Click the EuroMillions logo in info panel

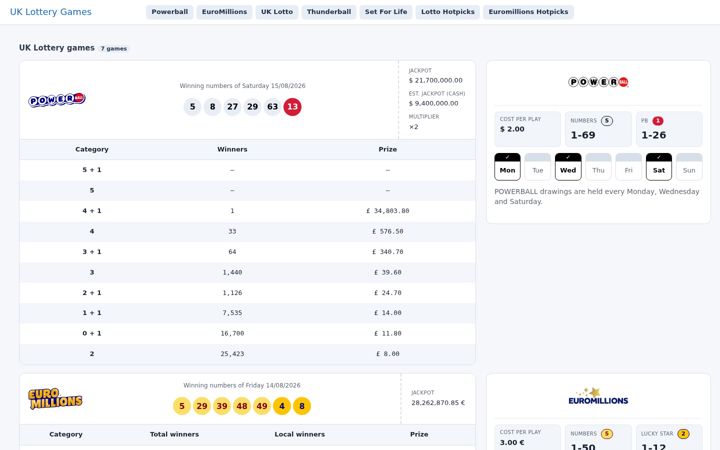(x=598, y=396)
